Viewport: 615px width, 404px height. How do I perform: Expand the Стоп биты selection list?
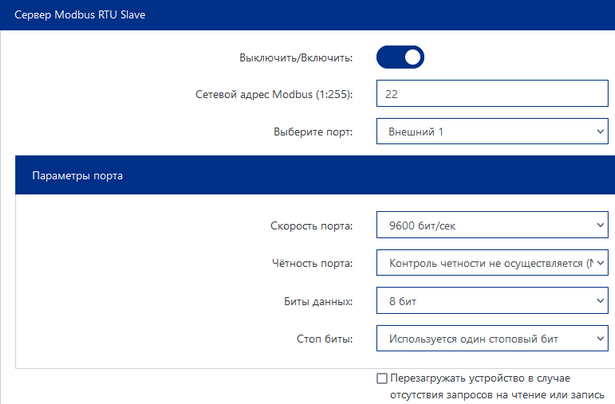492,338
